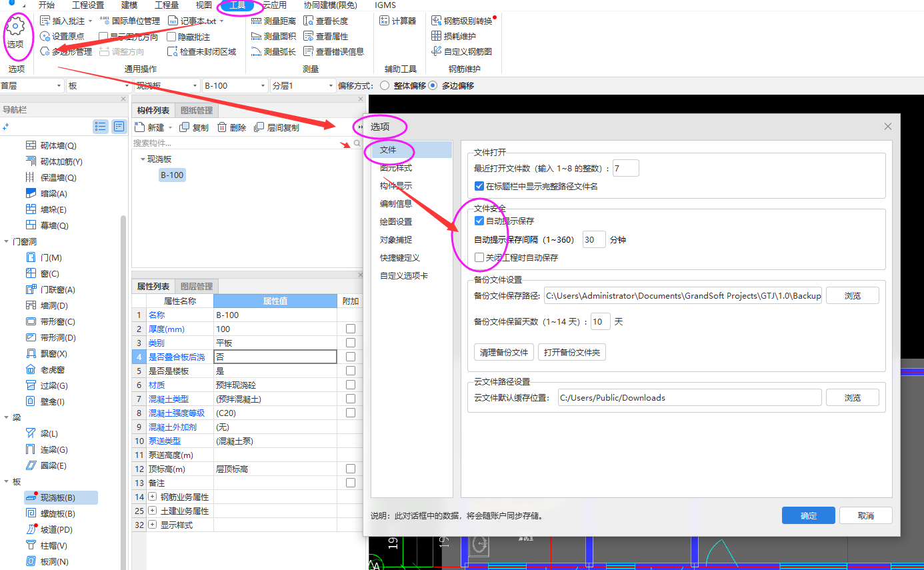Open the 云应用 ribbon tab

[274, 5]
